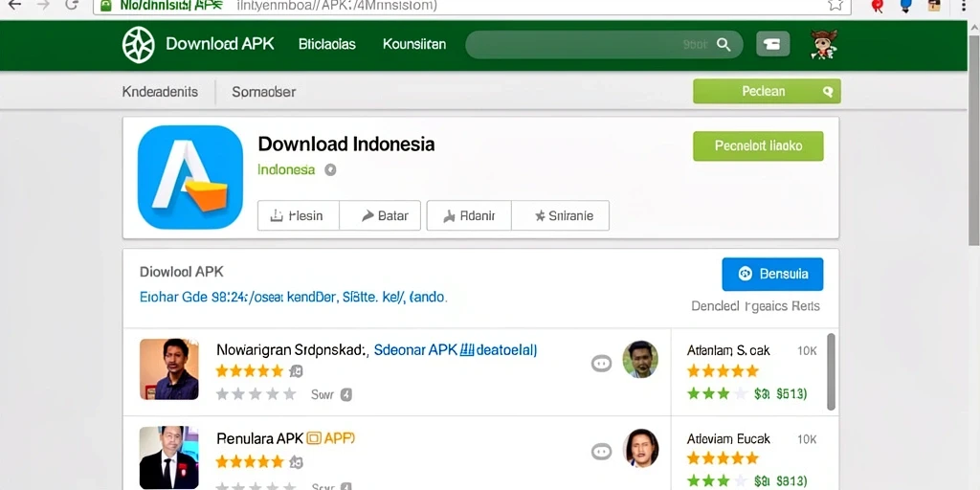
Task: Click the gray card icon in header
Action: 772,44
